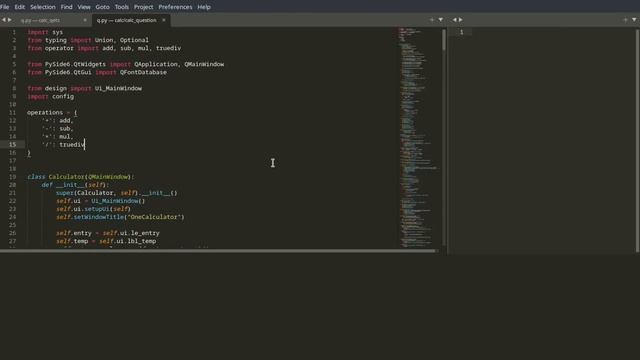
Task: Click 'truediv' on line 15
Action: click(x=72, y=144)
